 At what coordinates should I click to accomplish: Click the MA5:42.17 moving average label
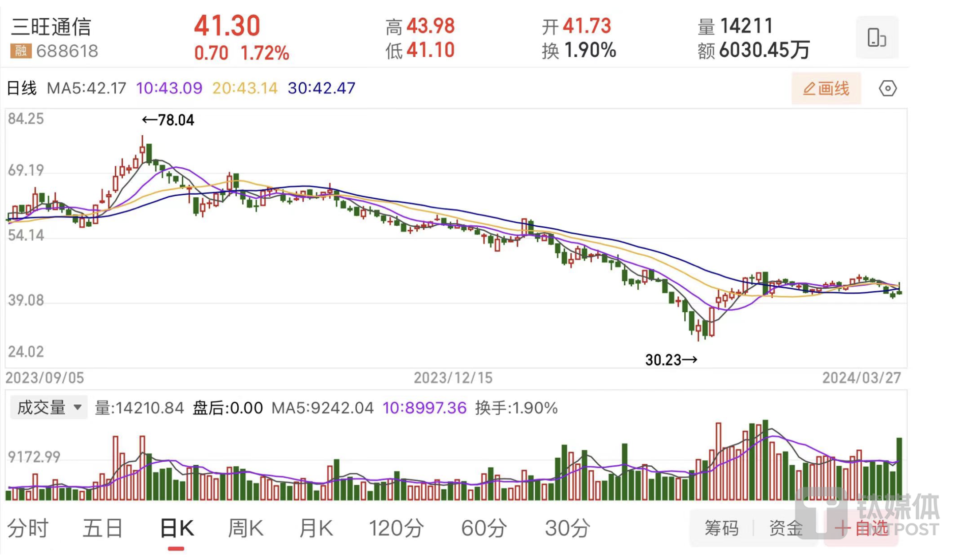coord(86,88)
